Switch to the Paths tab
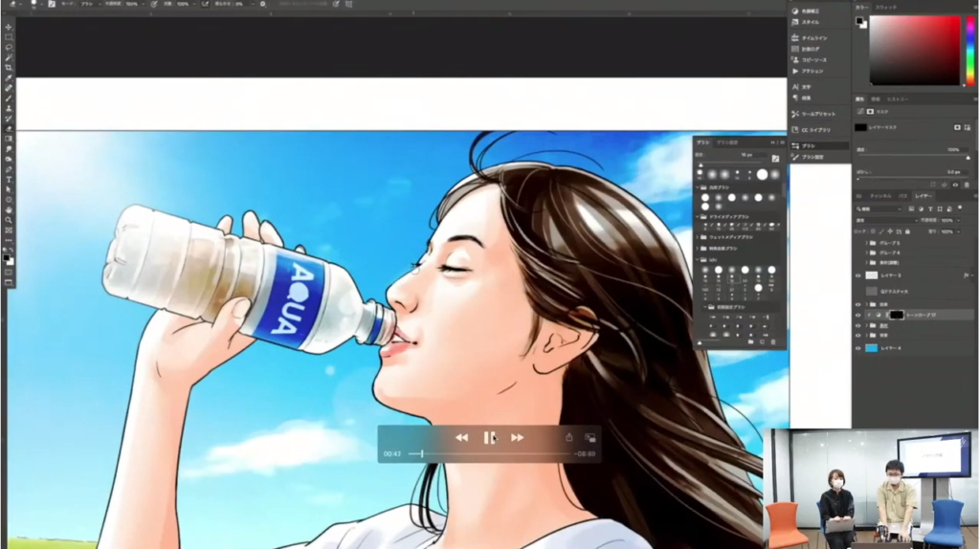This screenshot has width=980, height=549. click(902, 196)
